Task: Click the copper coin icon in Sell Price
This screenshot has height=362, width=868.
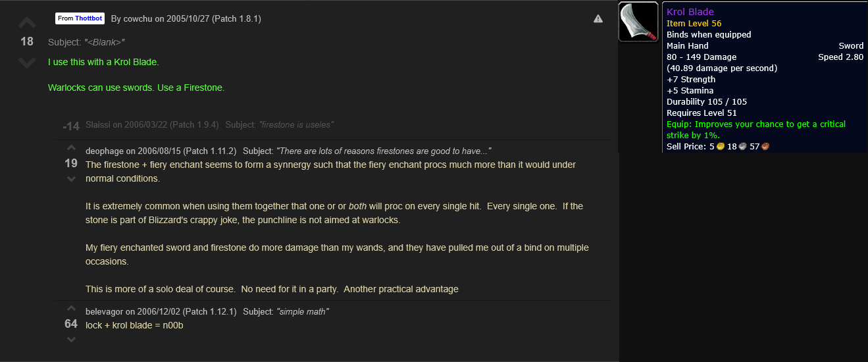Action: tap(765, 146)
